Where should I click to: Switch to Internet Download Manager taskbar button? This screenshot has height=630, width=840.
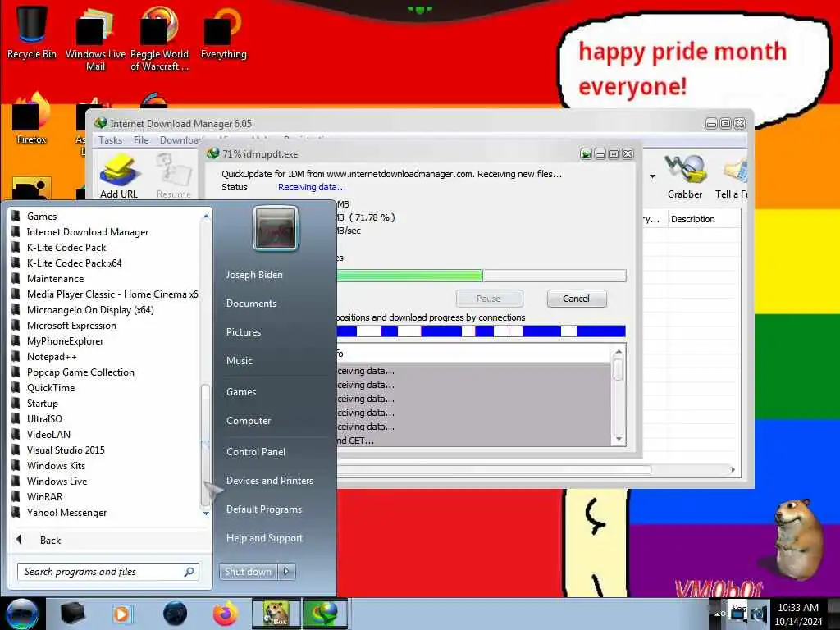pyautogui.click(x=325, y=614)
